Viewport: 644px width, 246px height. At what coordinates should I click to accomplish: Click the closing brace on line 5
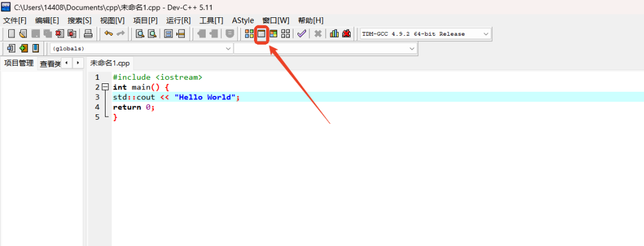point(116,117)
